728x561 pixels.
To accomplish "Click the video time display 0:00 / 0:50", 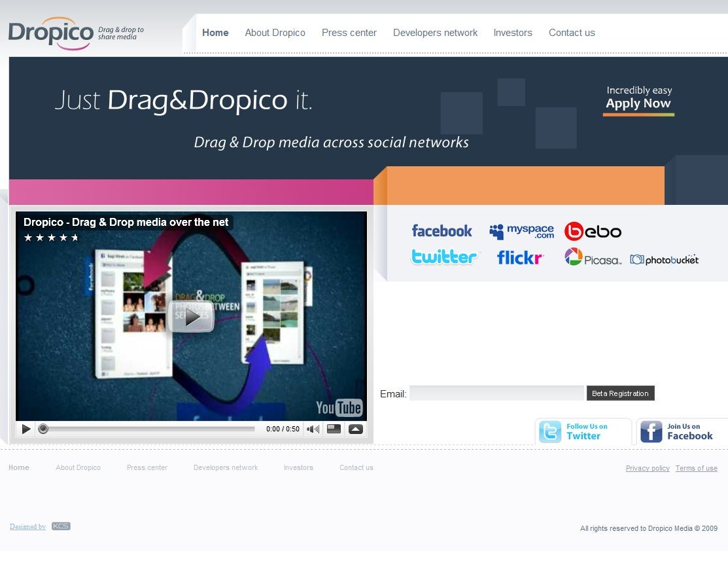I will click(283, 429).
